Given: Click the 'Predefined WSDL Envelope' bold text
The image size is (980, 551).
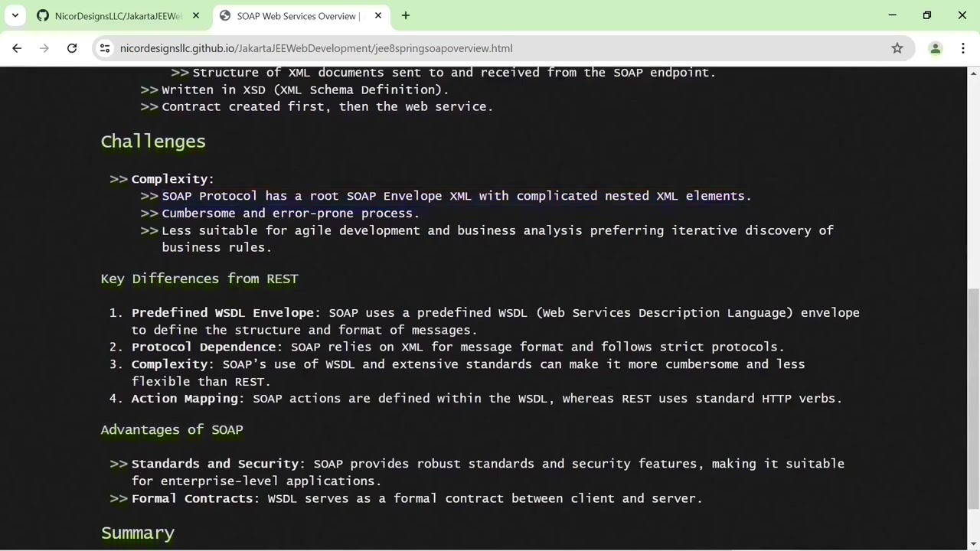Looking at the screenshot, I should click(x=223, y=313).
